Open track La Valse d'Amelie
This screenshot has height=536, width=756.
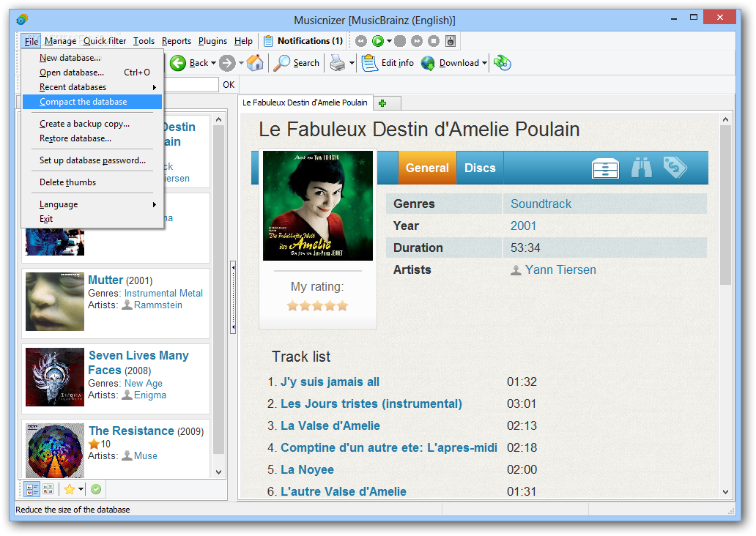[x=330, y=425]
